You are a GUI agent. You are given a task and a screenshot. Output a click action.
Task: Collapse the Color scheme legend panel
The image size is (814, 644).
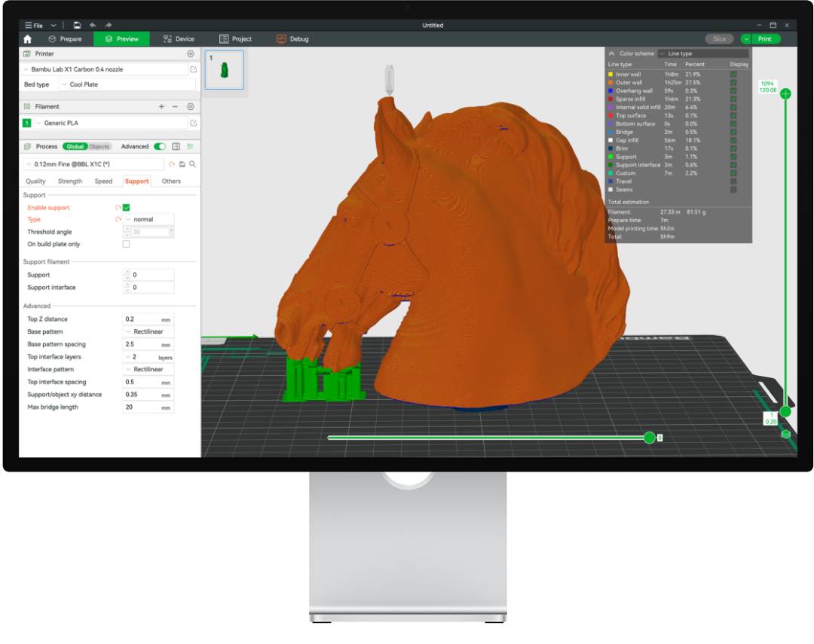[x=611, y=53]
